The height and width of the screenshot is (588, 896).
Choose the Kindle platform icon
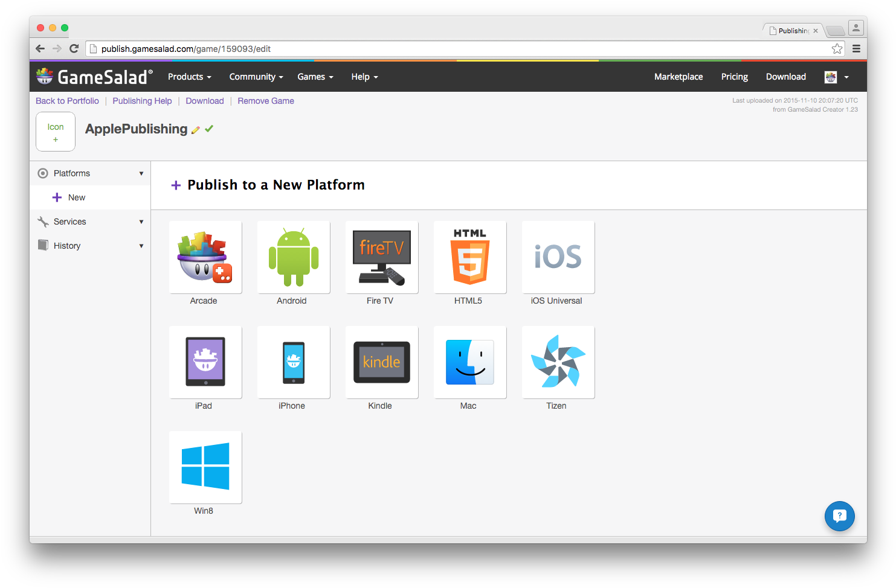click(x=382, y=362)
